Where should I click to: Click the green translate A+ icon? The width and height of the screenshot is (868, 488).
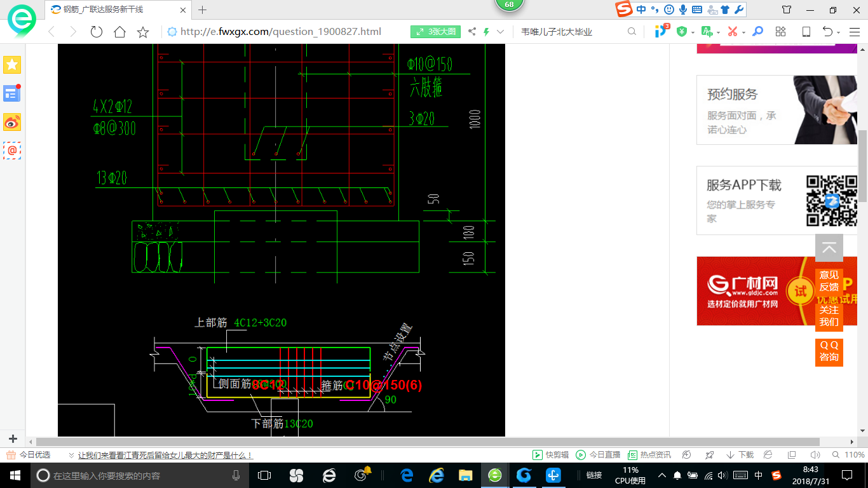point(707,32)
